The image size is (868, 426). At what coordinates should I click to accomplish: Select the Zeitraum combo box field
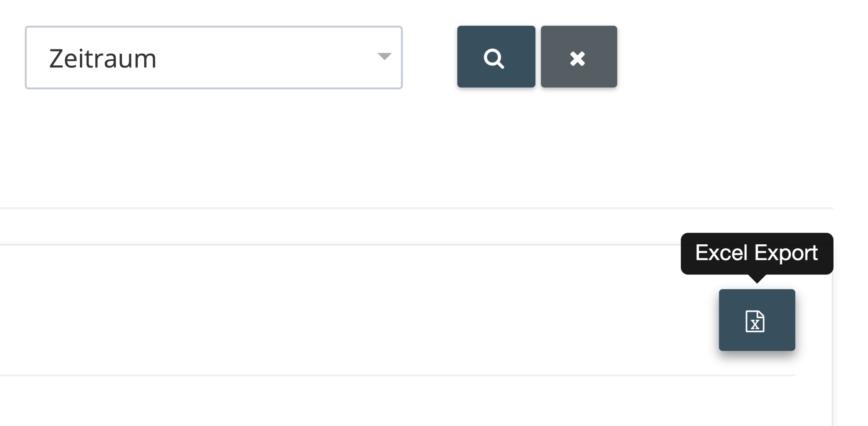point(214,57)
